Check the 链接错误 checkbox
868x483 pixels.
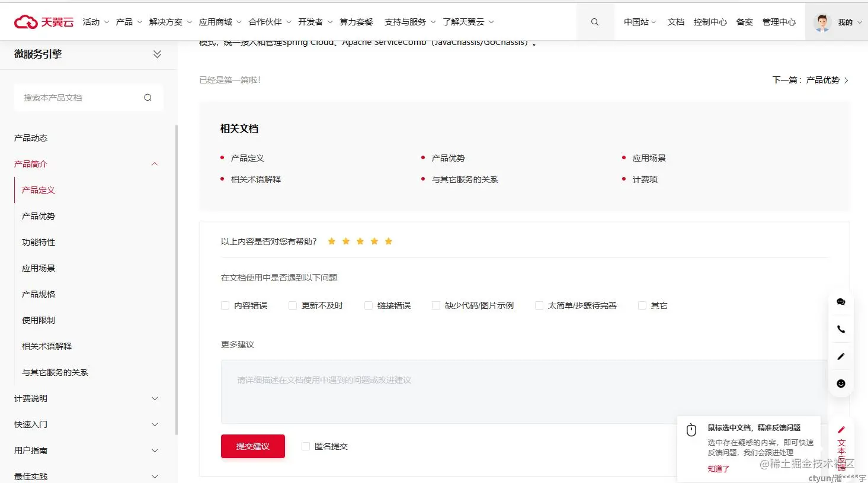tap(369, 305)
